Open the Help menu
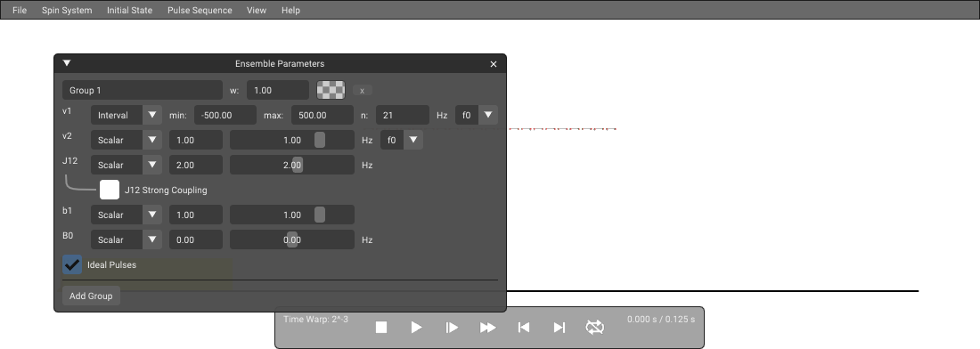Image resolution: width=980 pixels, height=349 pixels. (x=290, y=10)
